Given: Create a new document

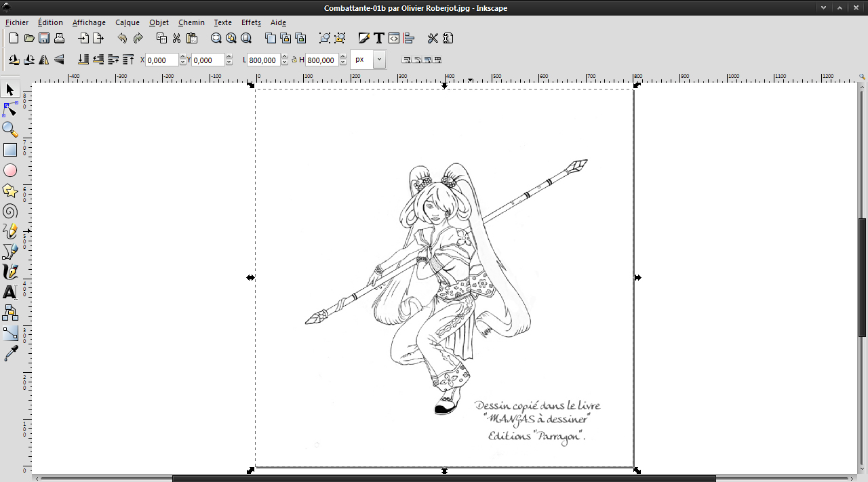Looking at the screenshot, I should click(14, 38).
